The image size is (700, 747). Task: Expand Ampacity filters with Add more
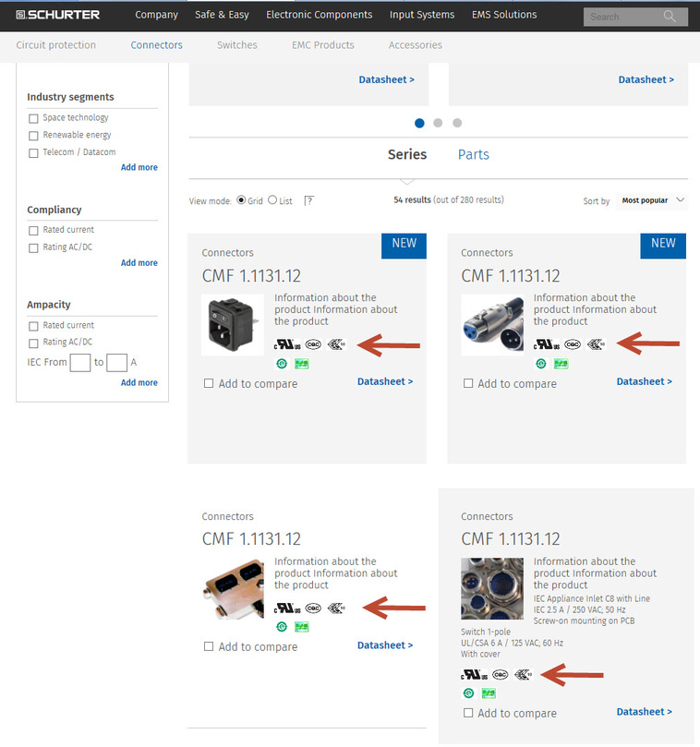coord(139,382)
